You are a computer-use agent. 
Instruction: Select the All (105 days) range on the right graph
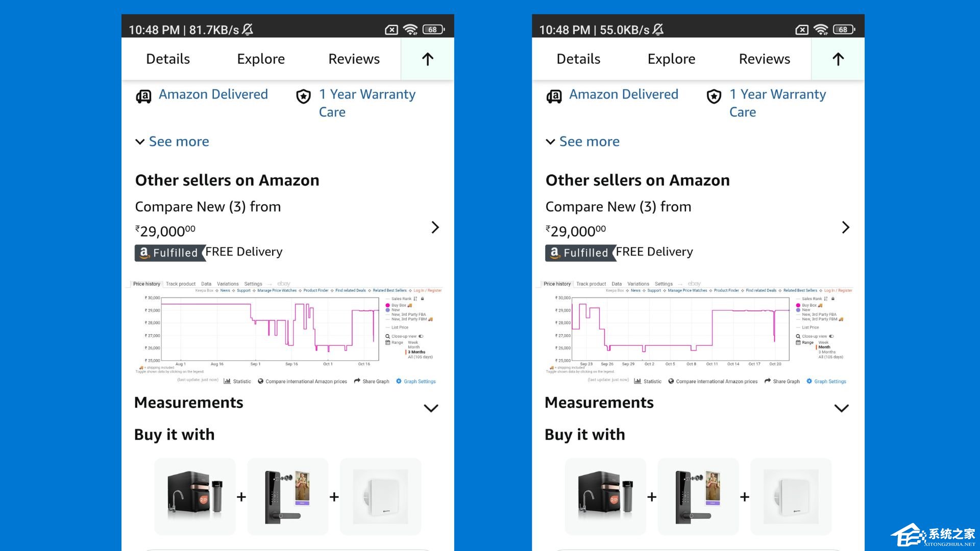(830, 357)
